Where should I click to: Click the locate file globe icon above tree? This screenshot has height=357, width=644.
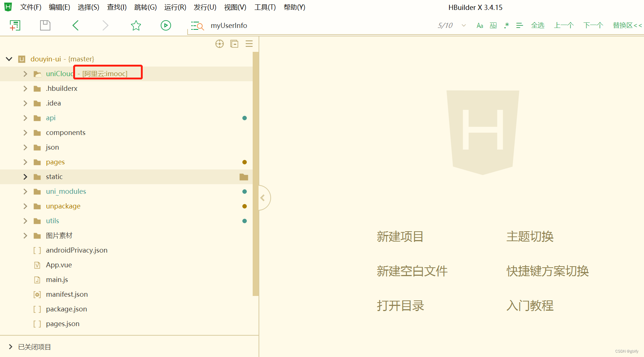(219, 44)
